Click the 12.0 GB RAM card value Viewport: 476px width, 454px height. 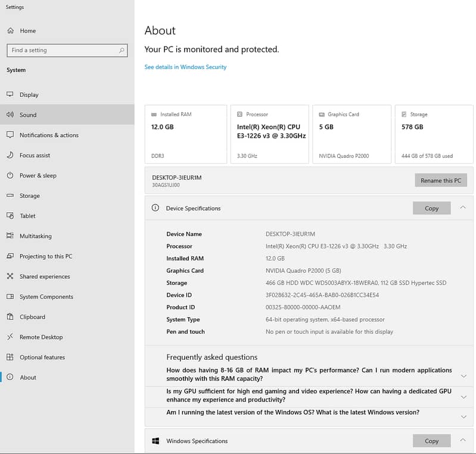(163, 127)
